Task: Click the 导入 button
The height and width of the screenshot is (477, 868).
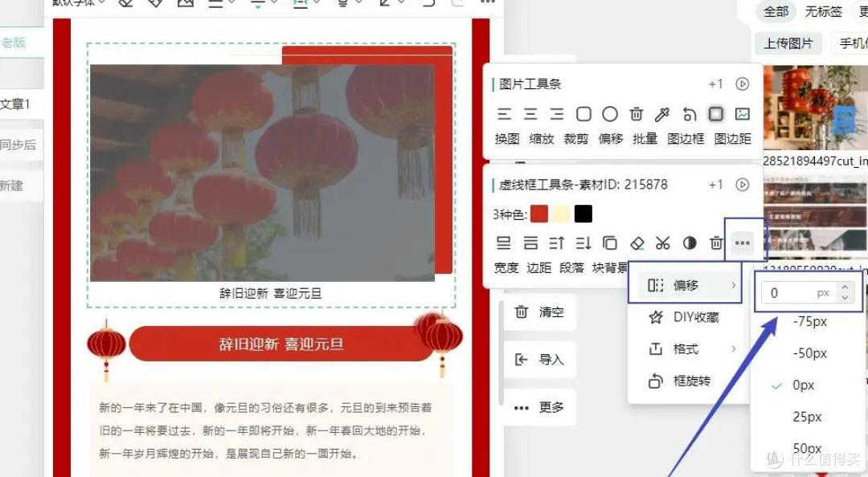Action: point(539,360)
